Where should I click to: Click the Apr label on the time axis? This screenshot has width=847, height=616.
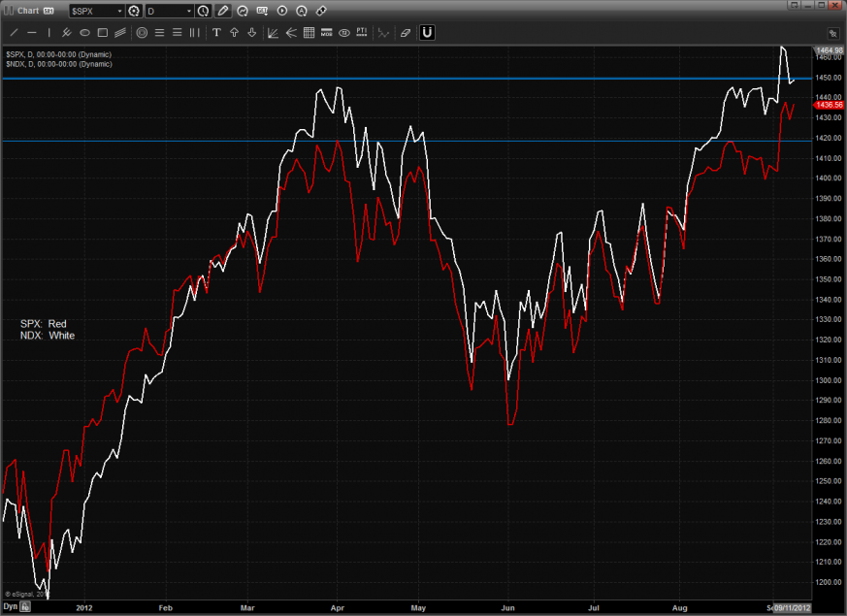[x=337, y=608]
